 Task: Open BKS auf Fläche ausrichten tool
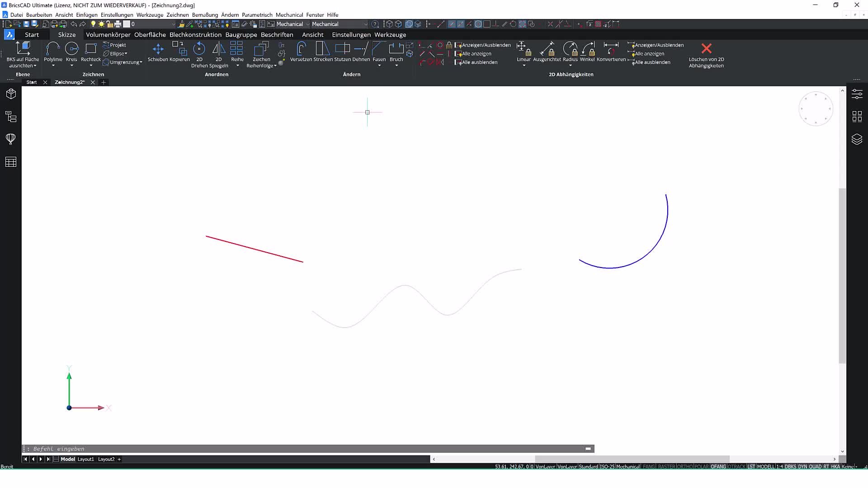[x=23, y=54]
